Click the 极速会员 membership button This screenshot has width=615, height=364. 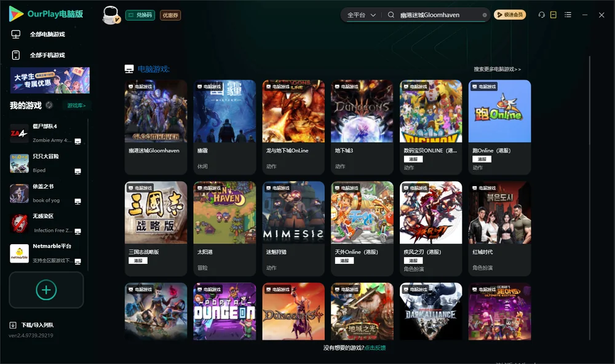pyautogui.click(x=509, y=15)
